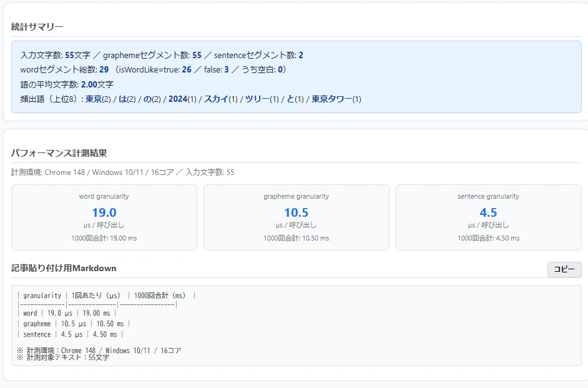The height and width of the screenshot is (388, 588).
Task: Click the frequent word 東京(2)
Action: (x=98, y=99)
